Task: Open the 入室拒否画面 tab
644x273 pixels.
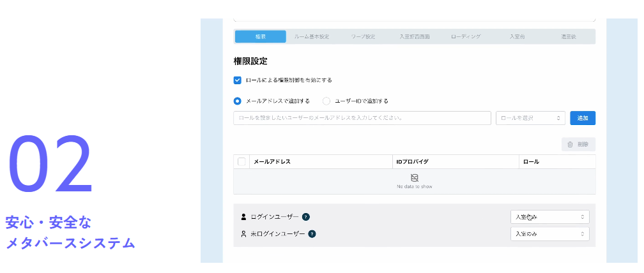Action: click(x=414, y=37)
